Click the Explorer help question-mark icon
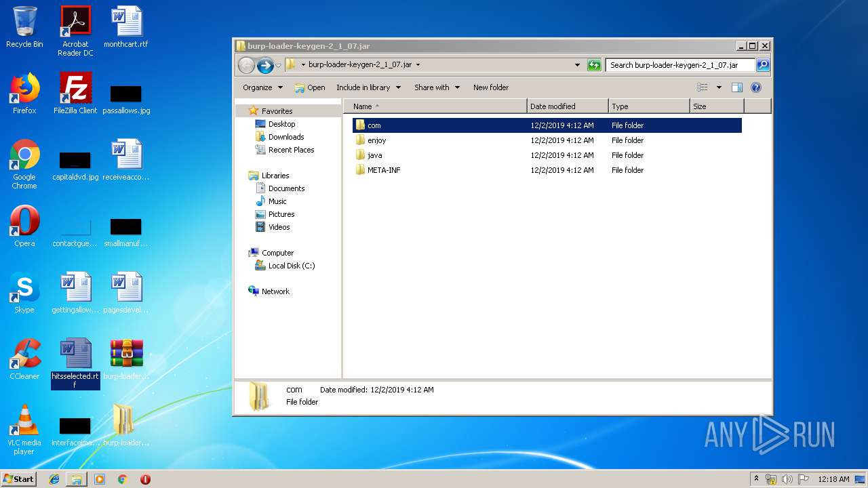This screenshot has width=868, height=488. (x=756, y=87)
